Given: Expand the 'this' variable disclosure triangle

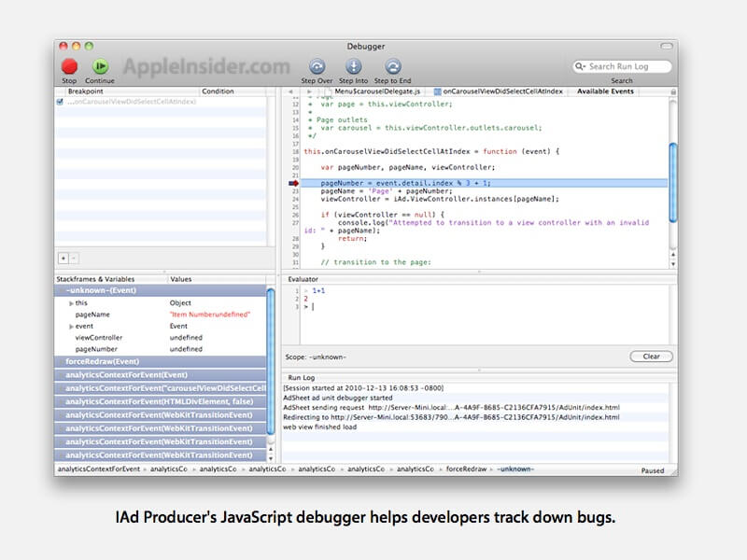Looking at the screenshot, I should (x=71, y=303).
